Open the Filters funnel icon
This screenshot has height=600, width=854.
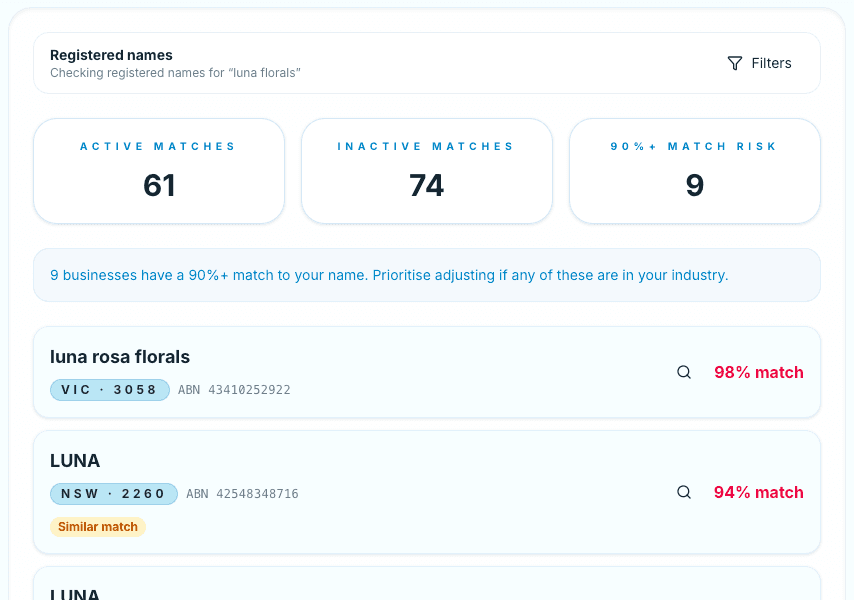[735, 63]
